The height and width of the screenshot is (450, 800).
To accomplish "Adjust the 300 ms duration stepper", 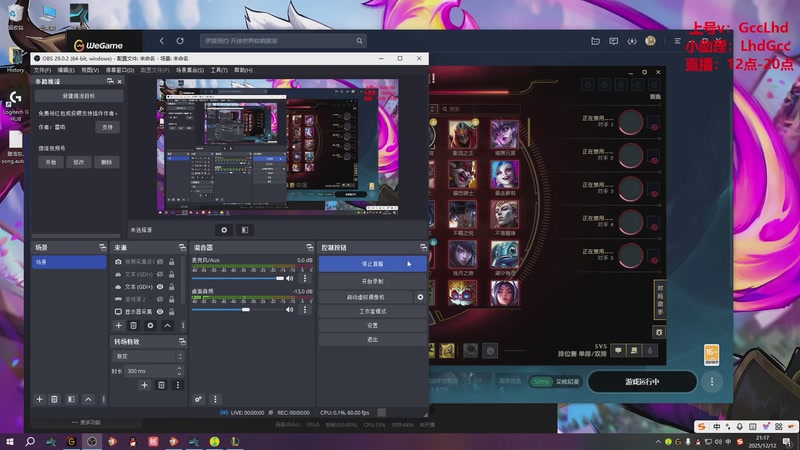I will [x=179, y=371].
